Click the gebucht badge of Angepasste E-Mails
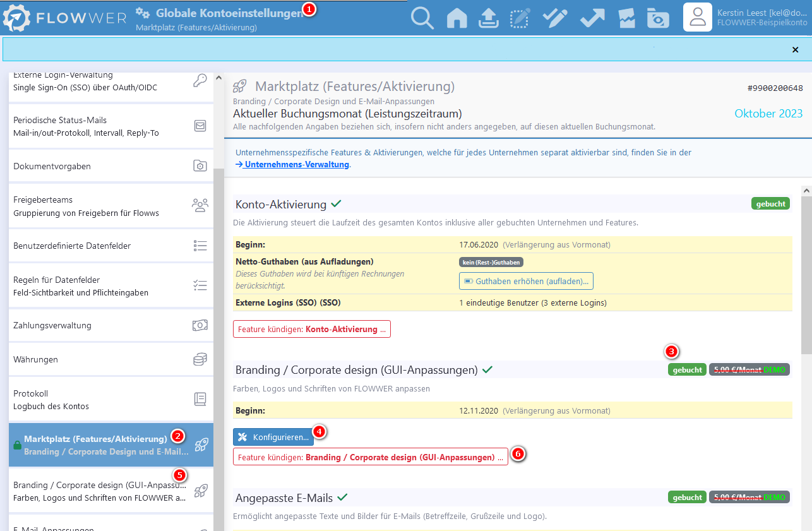Image resolution: width=812 pixels, height=531 pixels. click(687, 498)
